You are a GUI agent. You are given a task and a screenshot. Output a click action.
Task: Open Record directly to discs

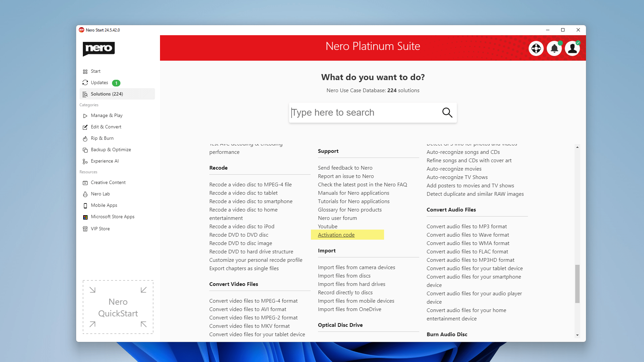coord(345,292)
